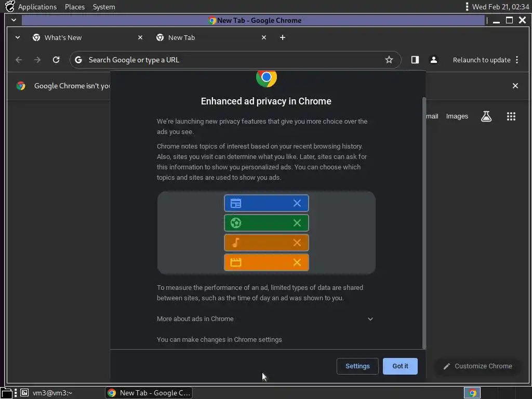Close the What's New tab
532x399 pixels.
point(140,37)
